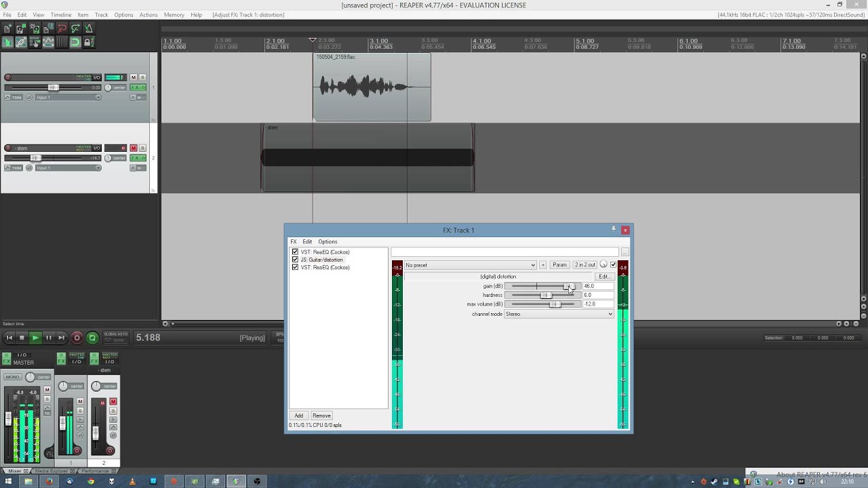
Task: Open the No preset dropdown
Action: (470, 265)
